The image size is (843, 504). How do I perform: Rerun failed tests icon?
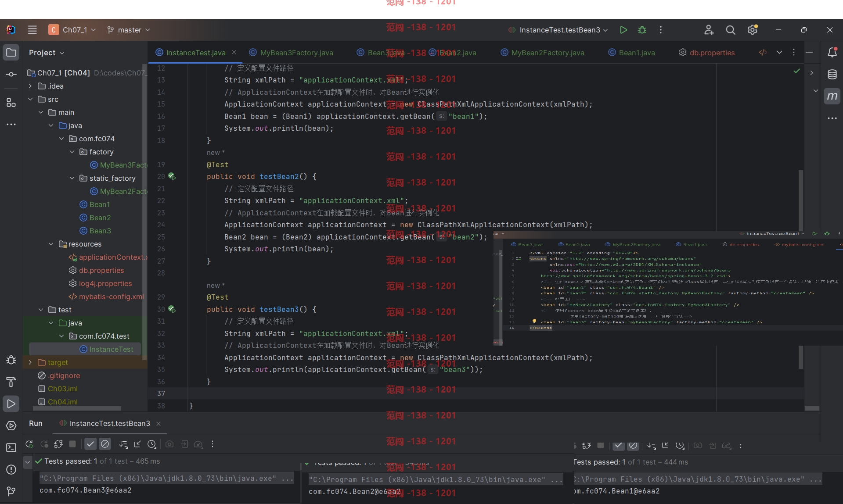44,444
